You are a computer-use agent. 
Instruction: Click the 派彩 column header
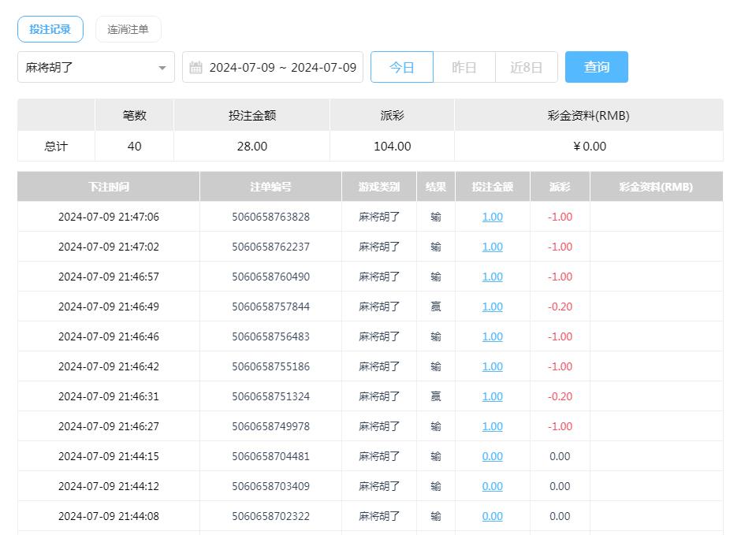click(559, 187)
